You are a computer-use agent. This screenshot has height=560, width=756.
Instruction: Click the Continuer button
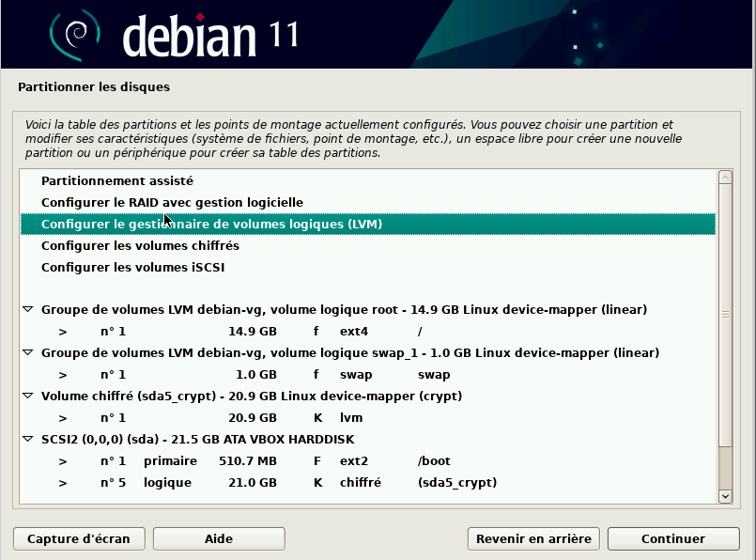coord(672,538)
